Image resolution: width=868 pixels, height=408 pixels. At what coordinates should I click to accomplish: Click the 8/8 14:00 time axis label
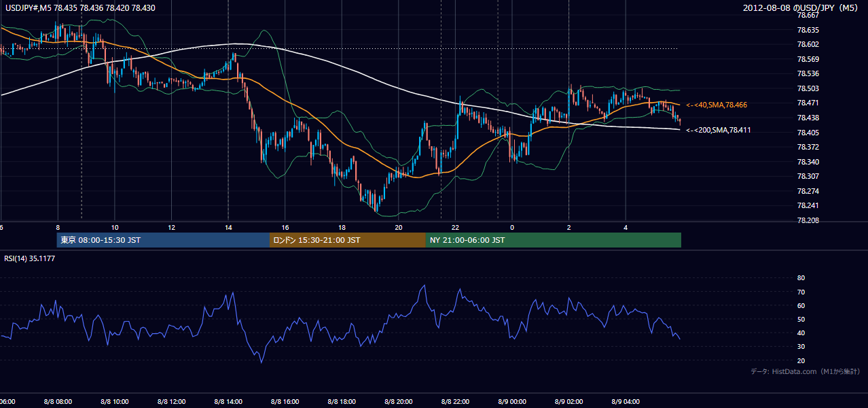point(228,401)
